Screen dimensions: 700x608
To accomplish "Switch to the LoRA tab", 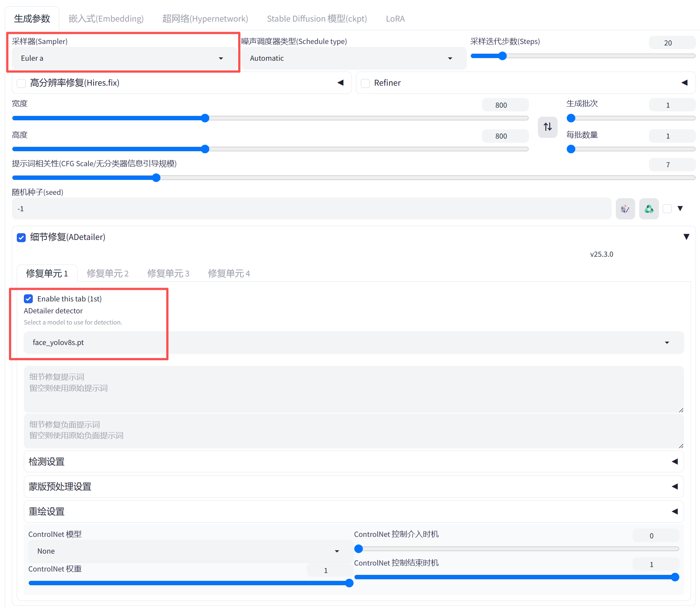I will 395,19.
